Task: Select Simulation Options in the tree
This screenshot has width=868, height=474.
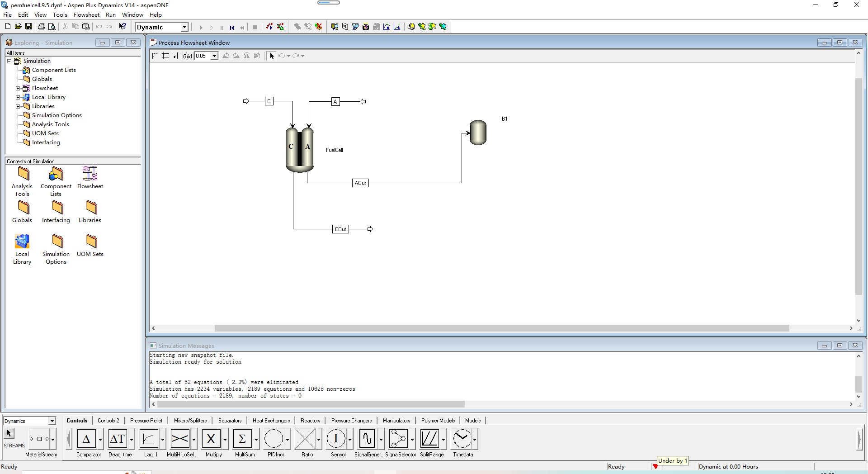Action: point(57,115)
